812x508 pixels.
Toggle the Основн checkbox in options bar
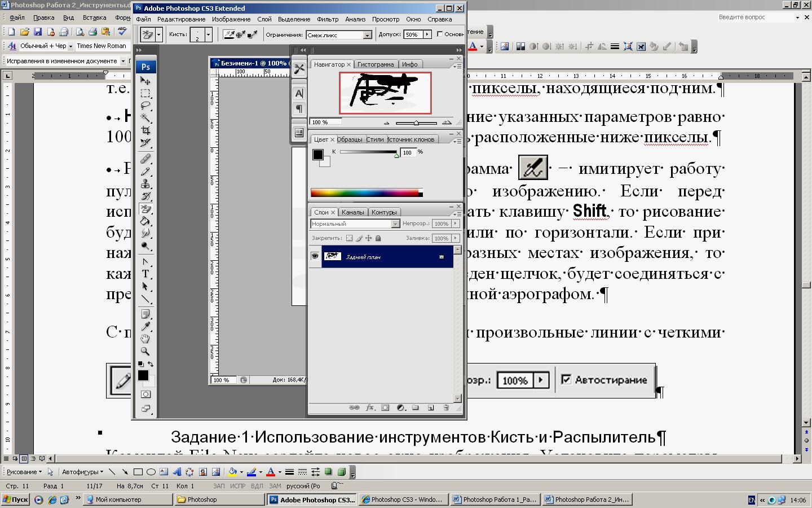point(440,34)
